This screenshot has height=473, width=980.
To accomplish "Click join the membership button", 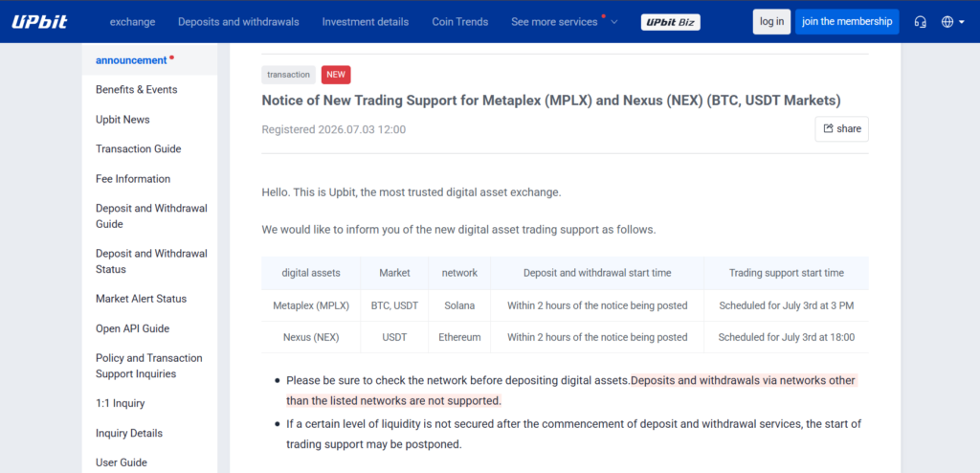I will point(847,22).
